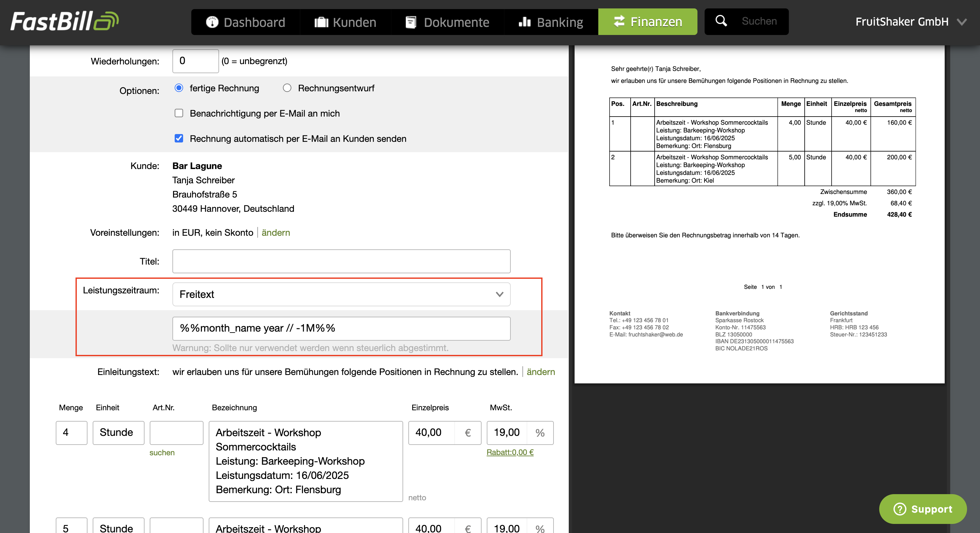This screenshot has height=533, width=980.
Task: Click the FastBill logo
Action: pyautogui.click(x=65, y=21)
